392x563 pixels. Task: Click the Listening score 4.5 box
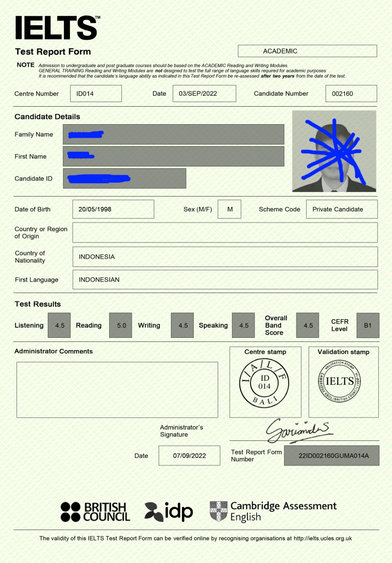[59, 325]
